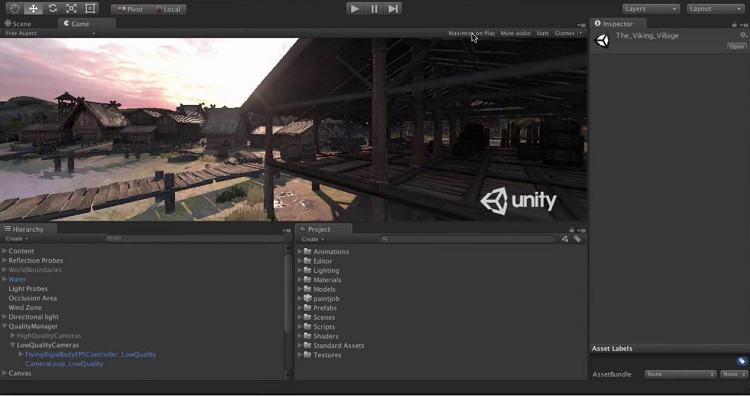750x396 pixels.
Task: Select Occlusion Area in Hierarchy
Action: coord(33,298)
